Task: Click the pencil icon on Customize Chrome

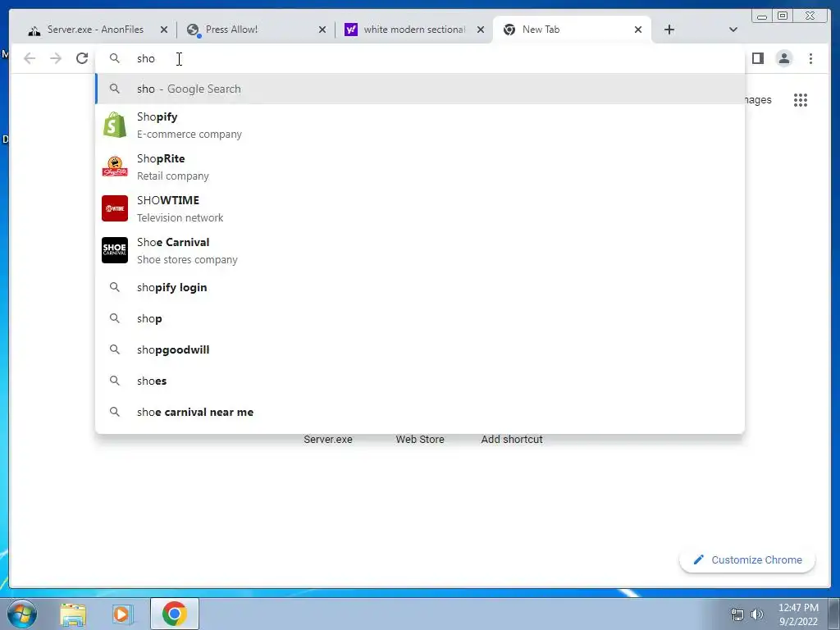Action: [x=699, y=559]
